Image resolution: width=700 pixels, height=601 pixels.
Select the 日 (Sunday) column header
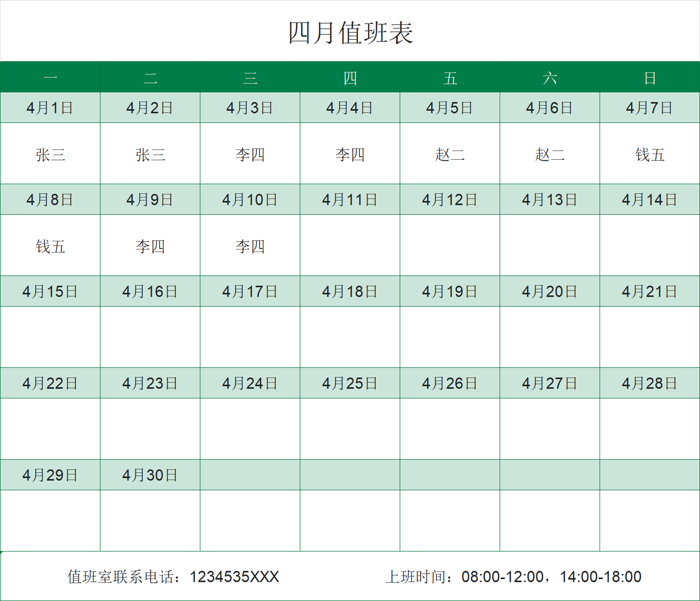(649, 77)
